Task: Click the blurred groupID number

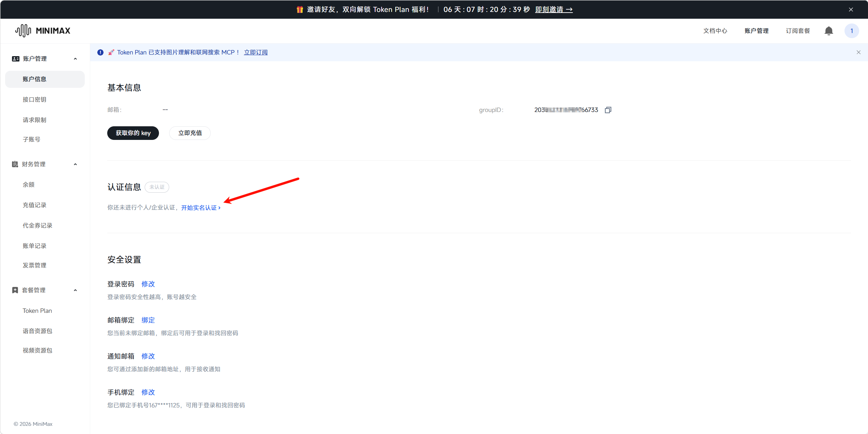Action: pos(566,110)
